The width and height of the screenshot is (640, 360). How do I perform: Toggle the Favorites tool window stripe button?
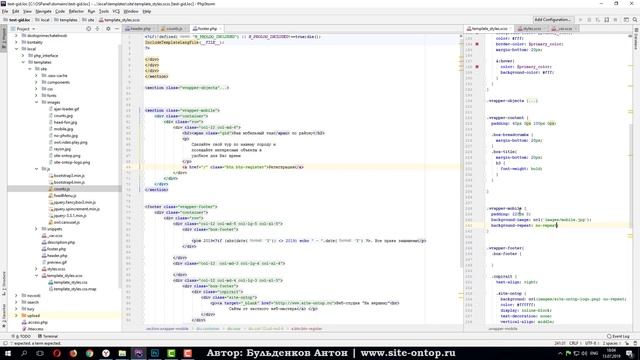[4, 316]
